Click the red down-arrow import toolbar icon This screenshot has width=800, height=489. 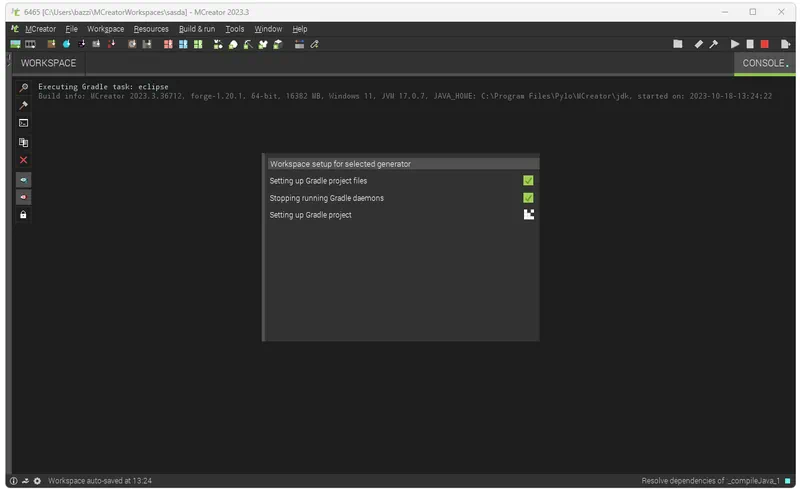point(111,44)
